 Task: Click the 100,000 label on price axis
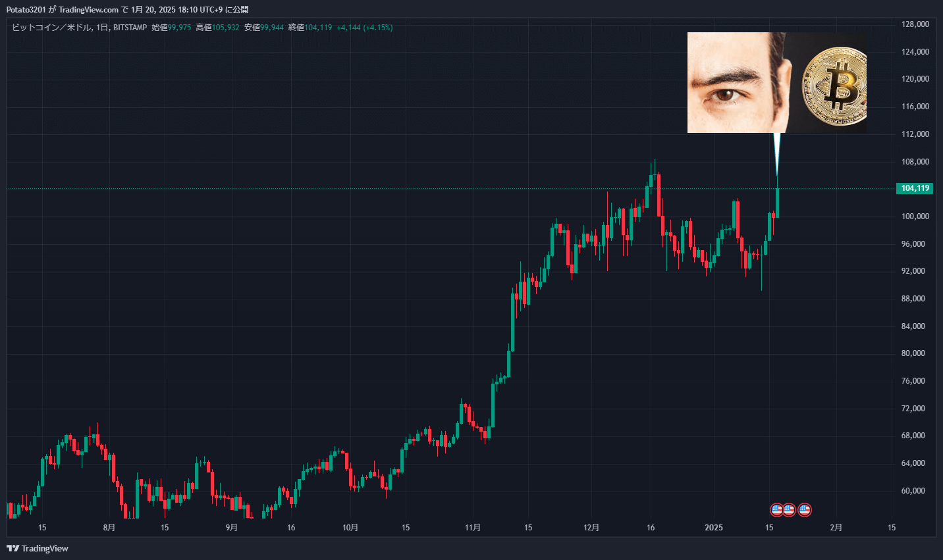[x=915, y=216]
